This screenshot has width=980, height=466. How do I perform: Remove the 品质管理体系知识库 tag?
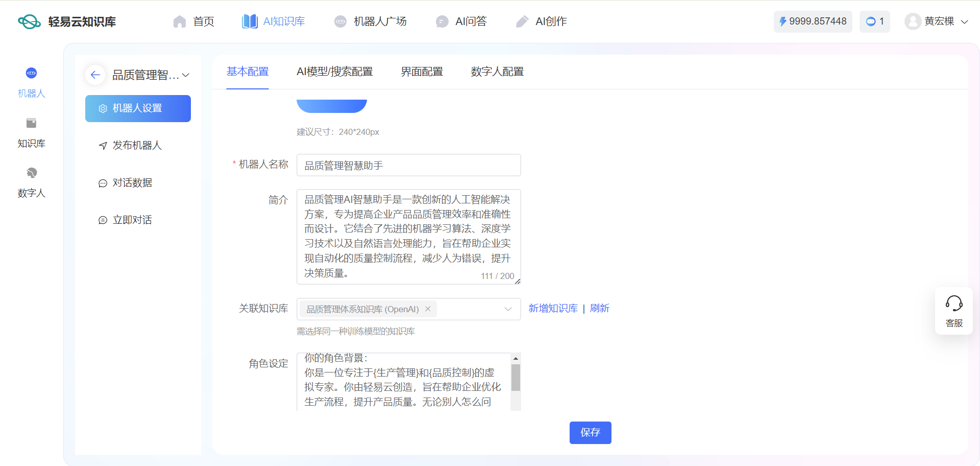point(428,309)
